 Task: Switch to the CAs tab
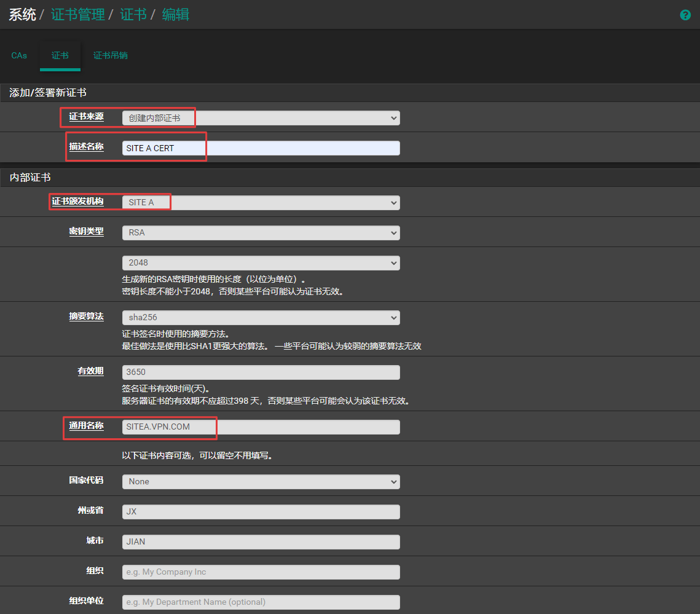(19, 55)
